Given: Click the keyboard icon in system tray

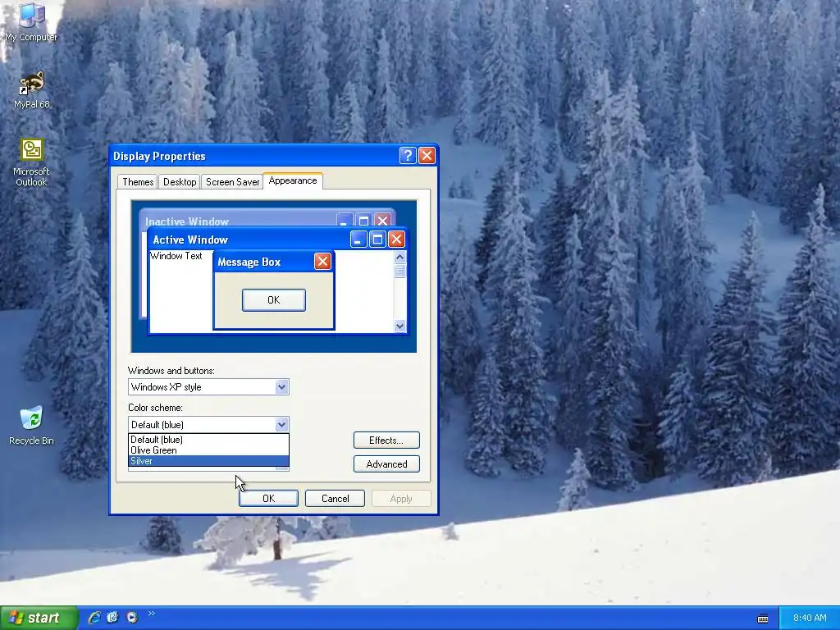Looking at the screenshot, I should [x=763, y=619].
